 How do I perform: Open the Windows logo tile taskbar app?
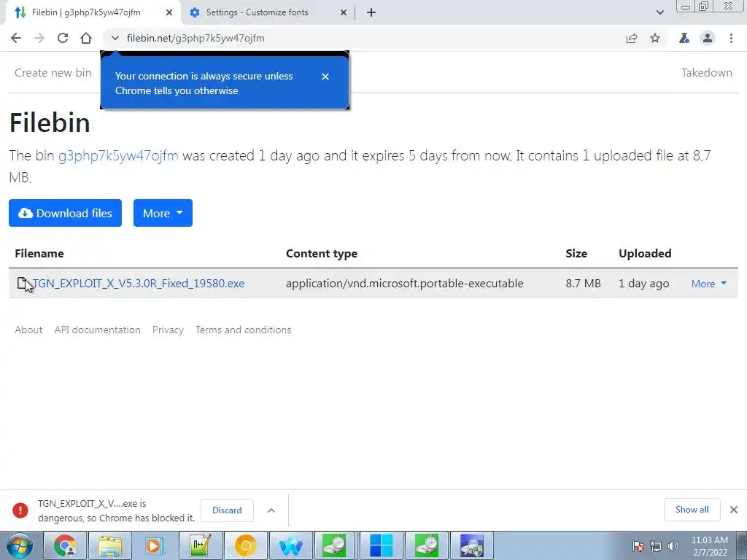tap(381, 545)
